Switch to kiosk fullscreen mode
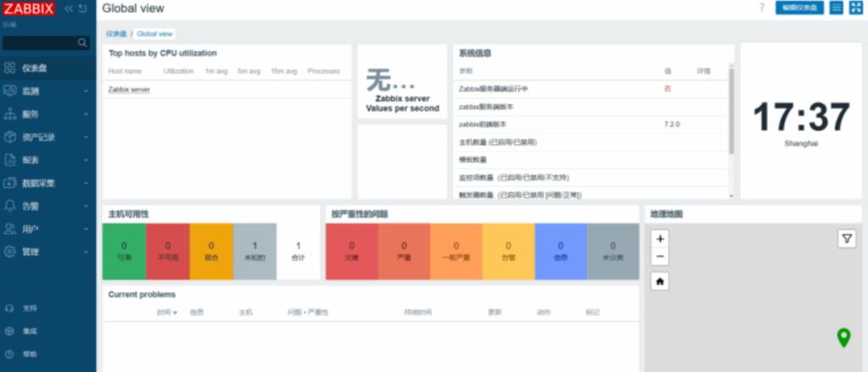868x372 pixels. [856, 8]
